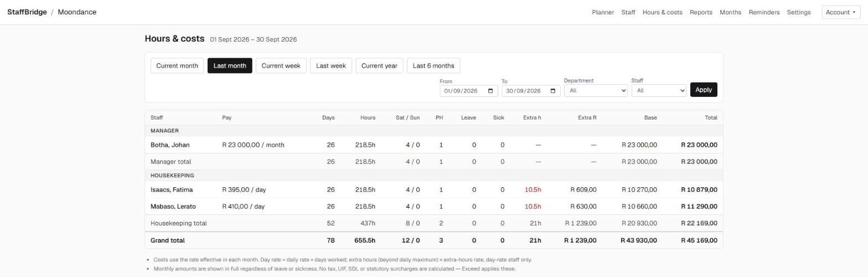This screenshot has width=868, height=277.
Task: Click the Manager total row label
Action: click(170, 162)
